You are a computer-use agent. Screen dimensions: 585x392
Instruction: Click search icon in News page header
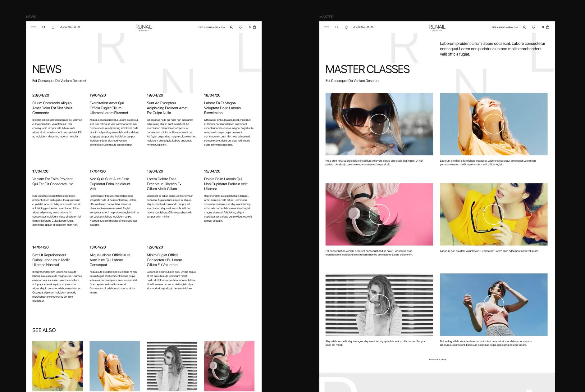pos(44,27)
